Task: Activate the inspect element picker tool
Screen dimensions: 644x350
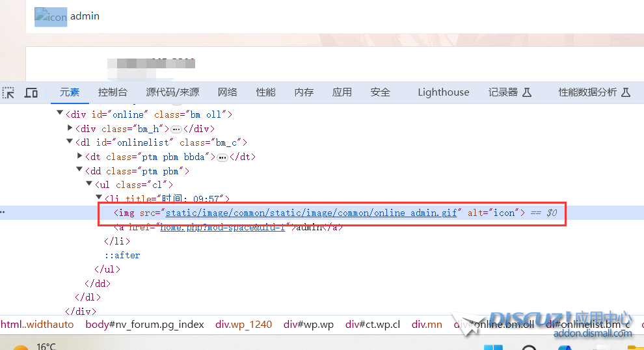Action: pos(8,93)
